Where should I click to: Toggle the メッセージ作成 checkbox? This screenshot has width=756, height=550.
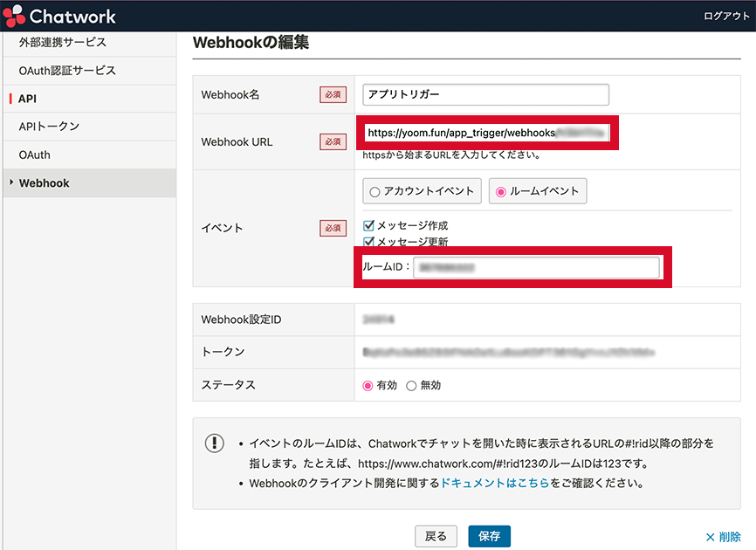click(x=369, y=225)
